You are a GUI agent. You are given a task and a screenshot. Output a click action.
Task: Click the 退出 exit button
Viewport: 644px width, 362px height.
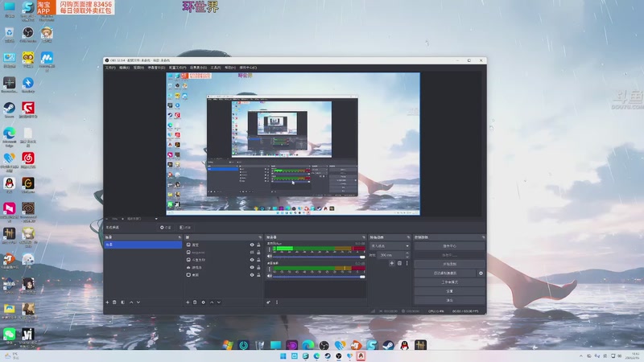click(x=449, y=300)
